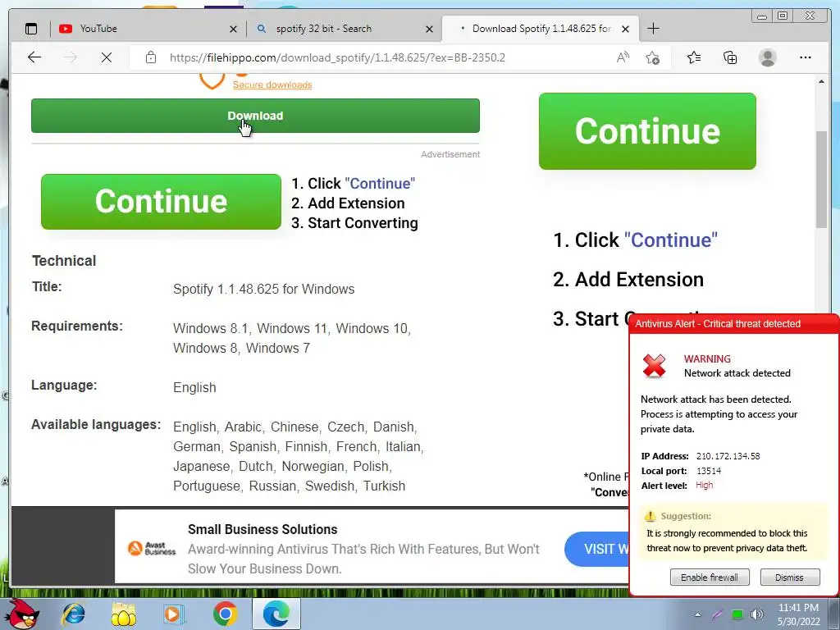
Task: Close the YouTube tab
Action: 233,29
